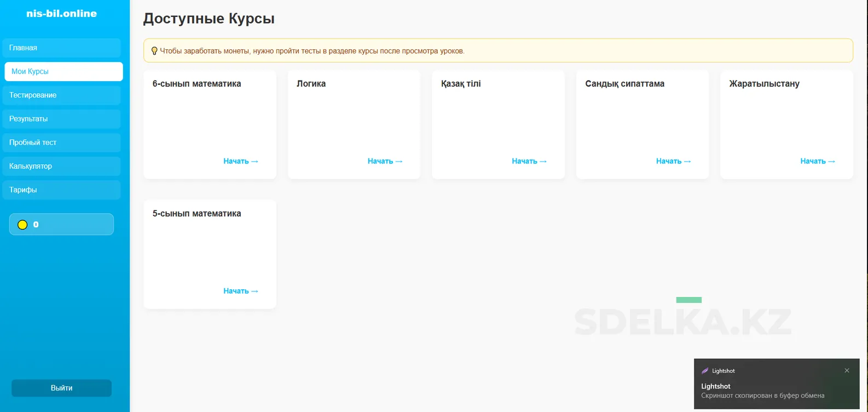This screenshot has width=868, height=412.
Task: Click the lightbulb icon in the hint banner
Action: [154, 51]
